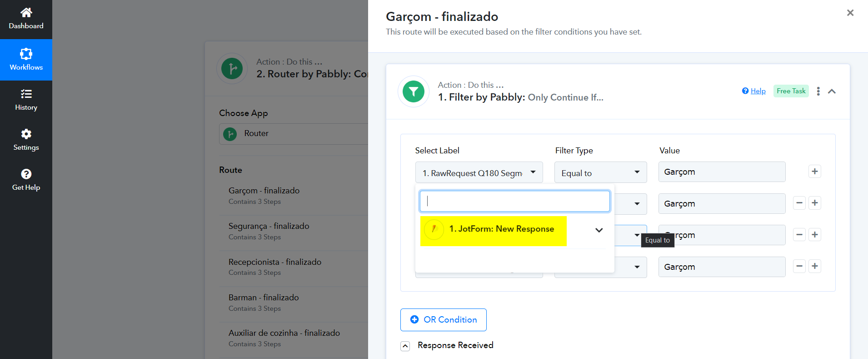Click the fourth row Garçom value field
Image resolution: width=868 pixels, height=359 pixels.
(x=722, y=267)
